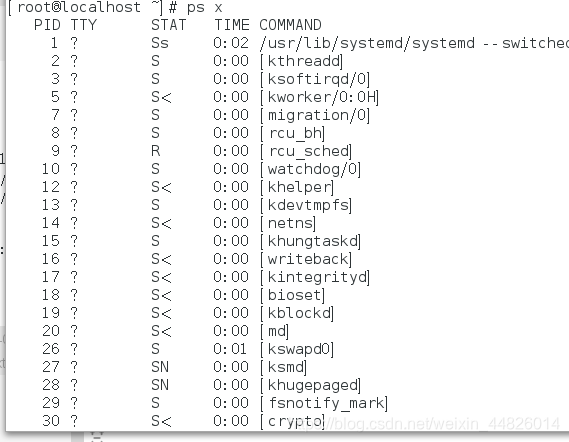Select the PID column header
This screenshot has height=442, width=569.
[x=47, y=25]
